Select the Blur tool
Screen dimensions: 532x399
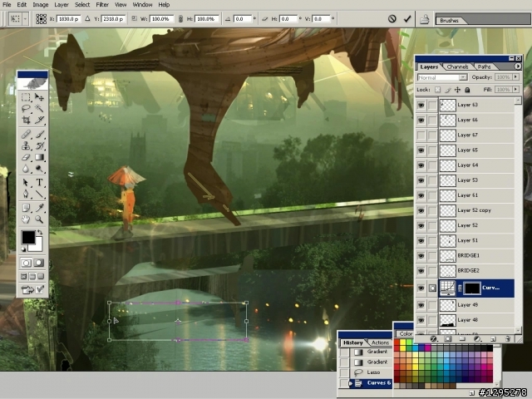pyautogui.click(x=26, y=169)
